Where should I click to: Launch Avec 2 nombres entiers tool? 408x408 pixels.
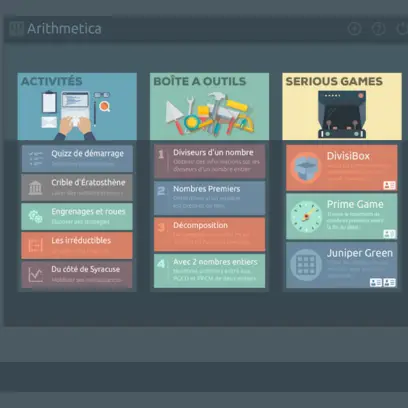[210, 271]
